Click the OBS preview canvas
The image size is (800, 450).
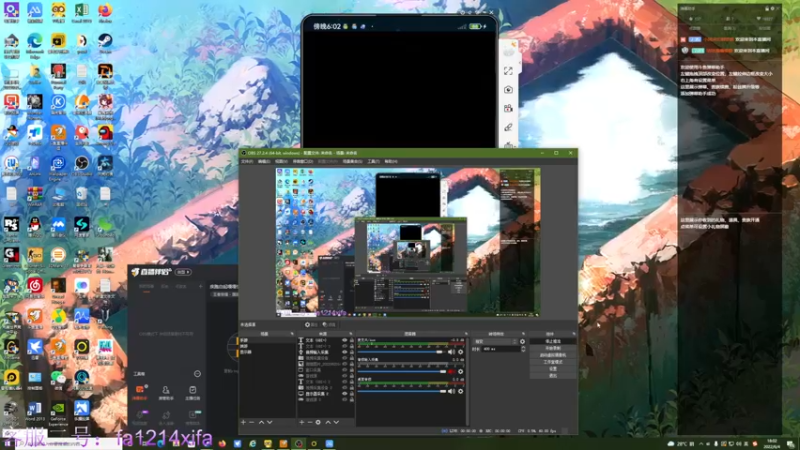pos(408,242)
